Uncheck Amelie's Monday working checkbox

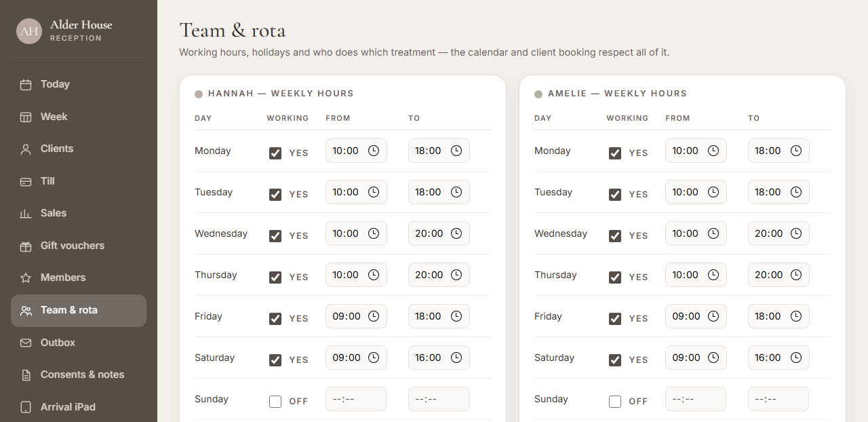pos(615,153)
